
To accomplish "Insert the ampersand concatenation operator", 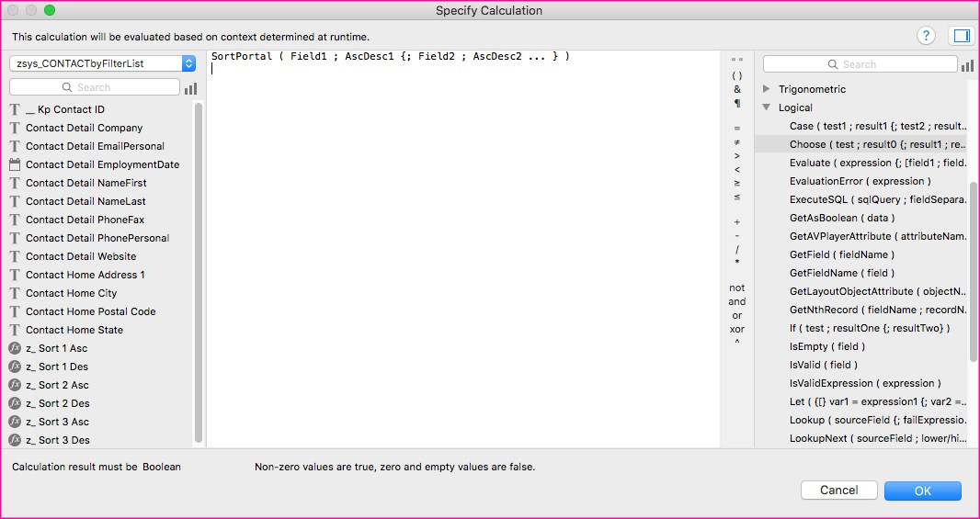I will point(737,90).
